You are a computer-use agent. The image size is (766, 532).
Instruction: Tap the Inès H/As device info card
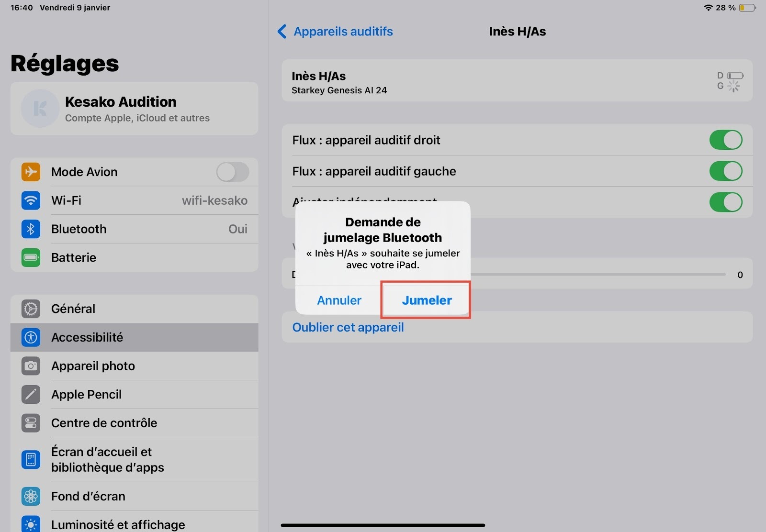pos(517,80)
